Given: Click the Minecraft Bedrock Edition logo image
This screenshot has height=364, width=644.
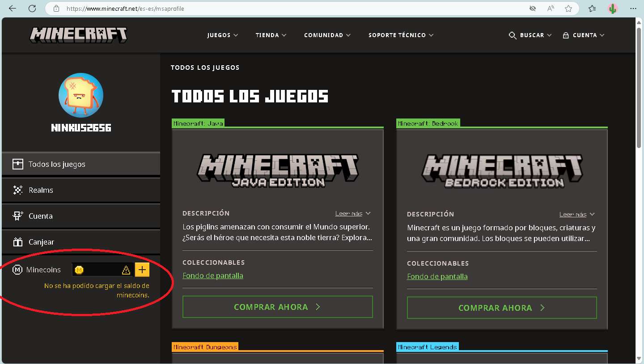Looking at the screenshot, I should tap(502, 171).
